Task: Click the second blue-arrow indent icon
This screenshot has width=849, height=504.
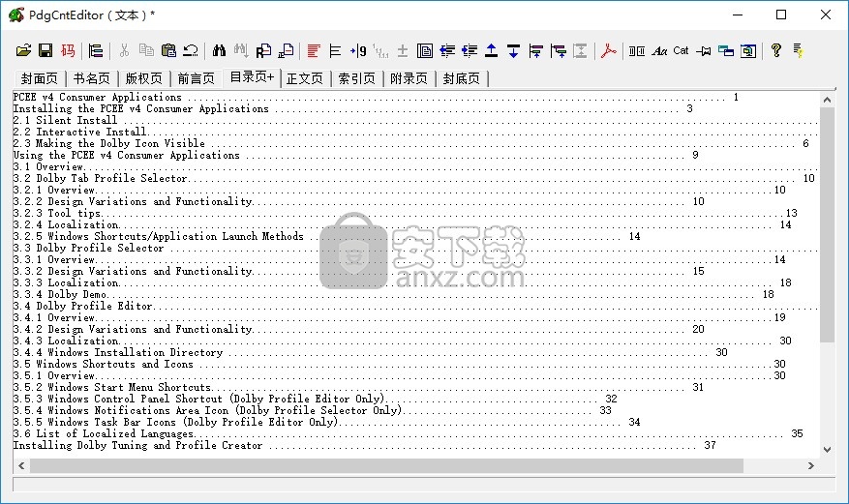Action: (x=470, y=51)
